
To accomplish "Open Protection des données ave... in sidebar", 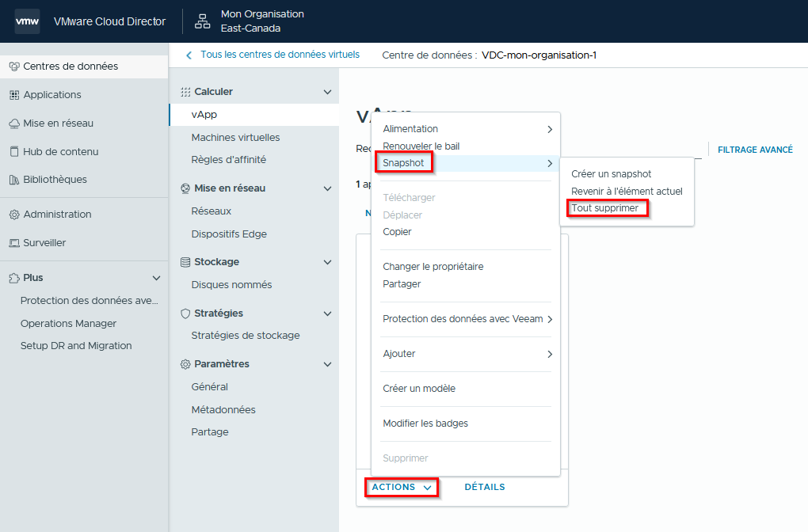I will click(x=90, y=301).
